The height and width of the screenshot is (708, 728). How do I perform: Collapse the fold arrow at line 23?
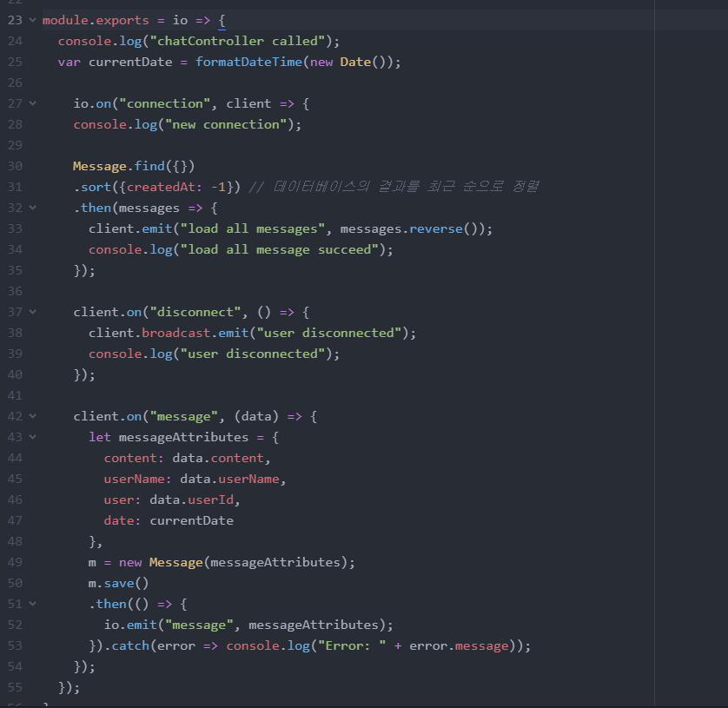(32, 20)
